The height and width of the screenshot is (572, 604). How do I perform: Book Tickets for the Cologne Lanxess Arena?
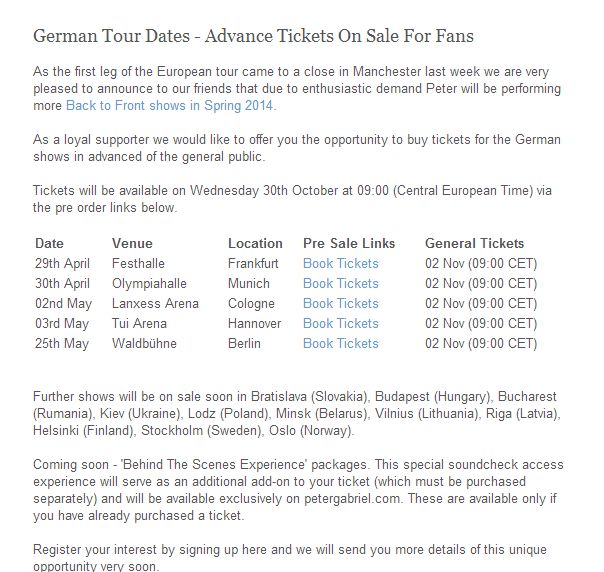(341, 304)
